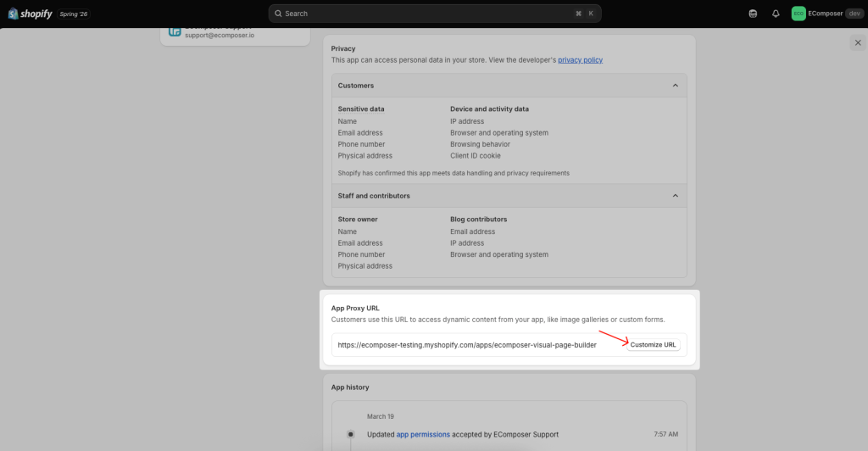Click the App history heading
This screenshot has height=451, width=868.
(350, 387)
